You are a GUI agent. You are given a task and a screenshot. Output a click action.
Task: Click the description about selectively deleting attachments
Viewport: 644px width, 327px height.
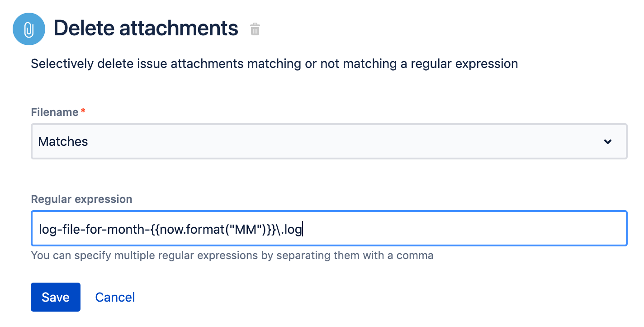pos(274,63)
